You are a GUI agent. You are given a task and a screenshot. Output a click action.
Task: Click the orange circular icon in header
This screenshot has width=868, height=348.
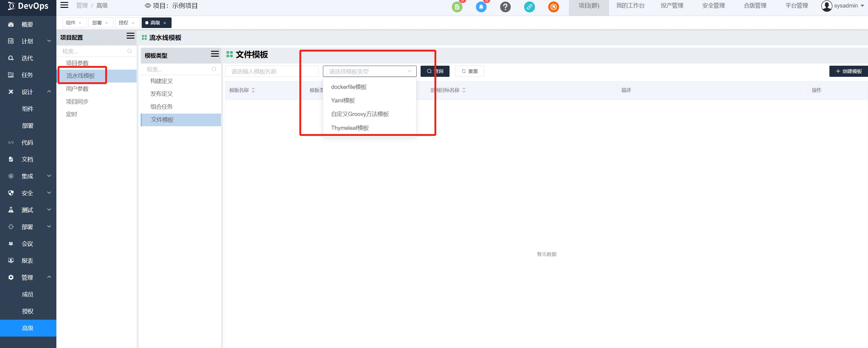553,7
